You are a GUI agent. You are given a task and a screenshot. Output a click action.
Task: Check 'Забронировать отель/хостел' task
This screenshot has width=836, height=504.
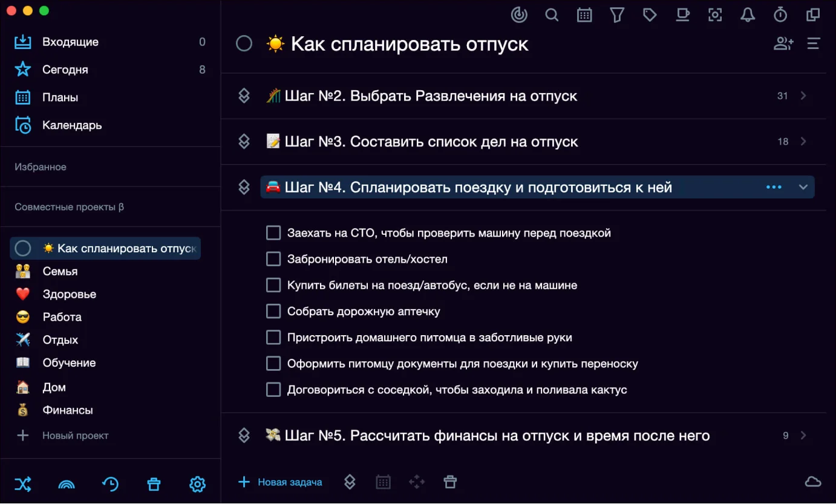click(273, 259)
